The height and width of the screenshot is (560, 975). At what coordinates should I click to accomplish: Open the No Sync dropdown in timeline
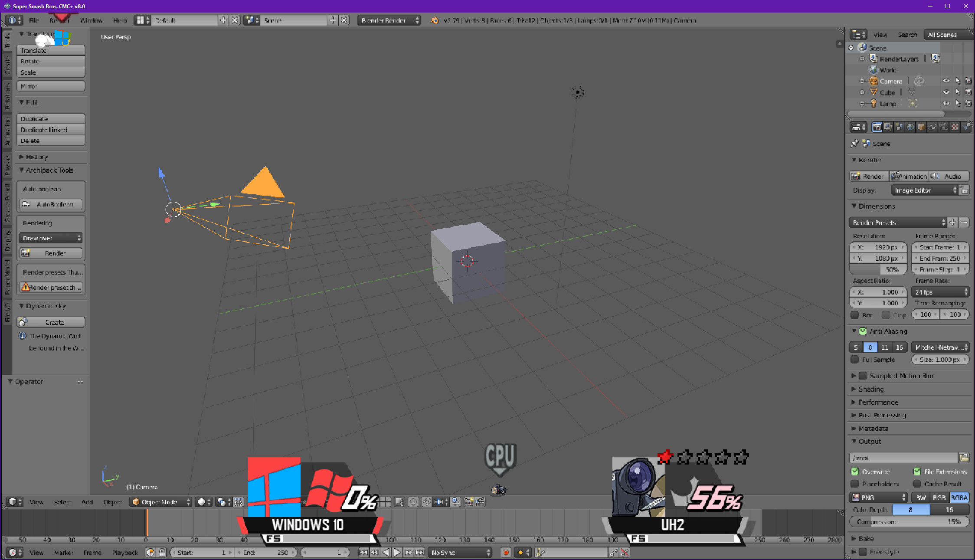460,553
